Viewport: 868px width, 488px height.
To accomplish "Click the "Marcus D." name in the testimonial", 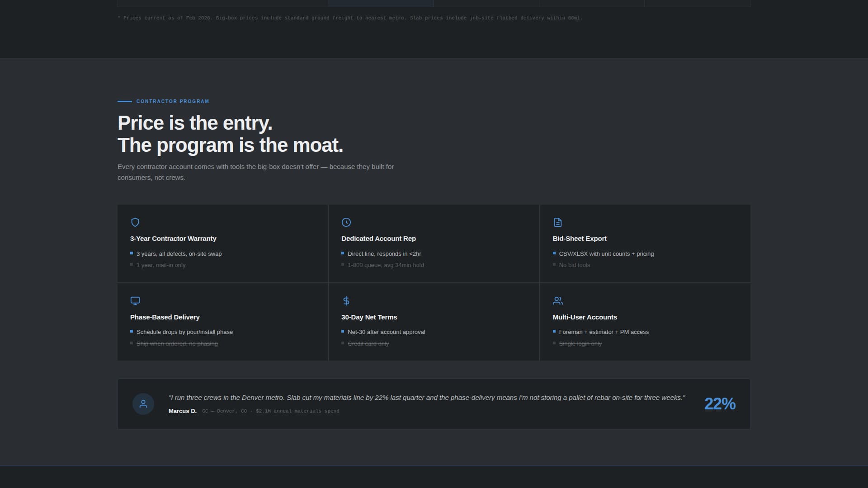I will pos(182,411).
